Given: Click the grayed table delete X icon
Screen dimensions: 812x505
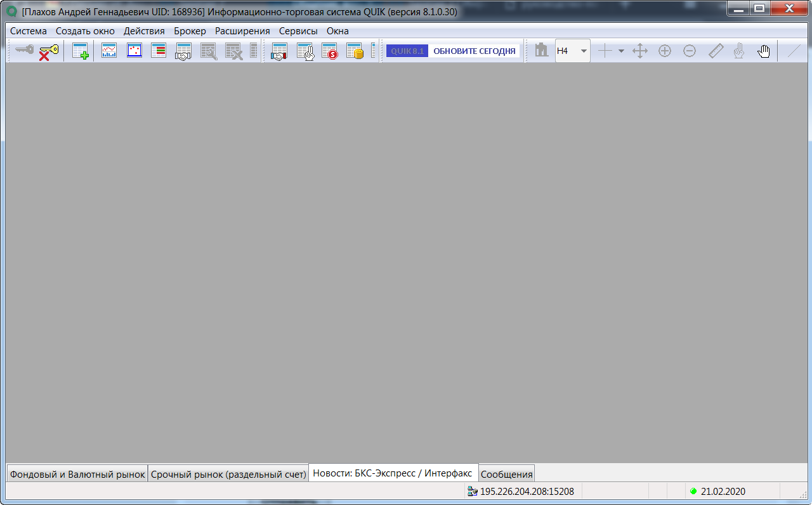Looking at the screenshot, I should [234, 51].
